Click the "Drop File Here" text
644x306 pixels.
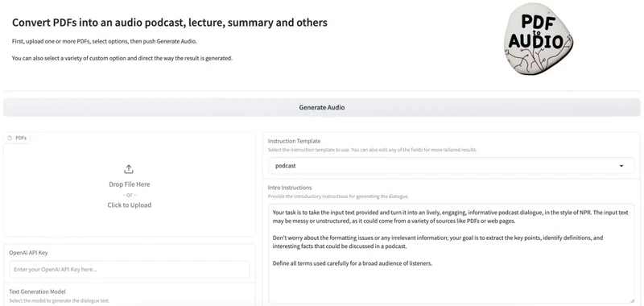[x=130, y=184]
